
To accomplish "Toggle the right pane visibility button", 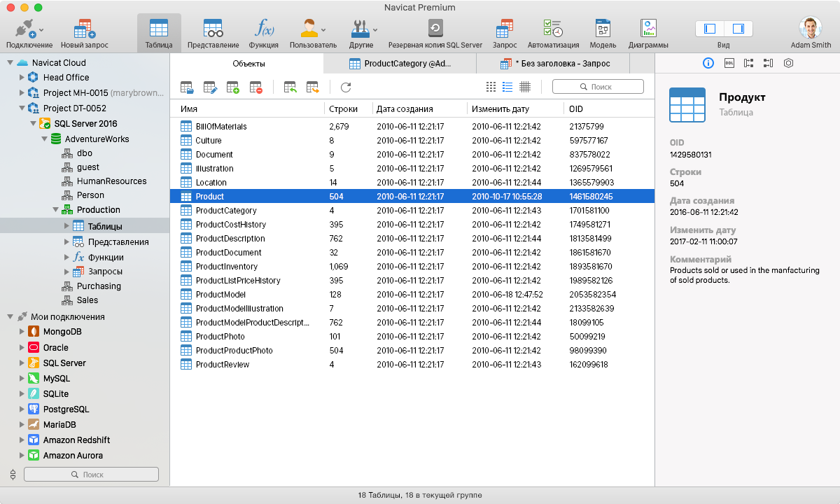I will click(738, 29).
